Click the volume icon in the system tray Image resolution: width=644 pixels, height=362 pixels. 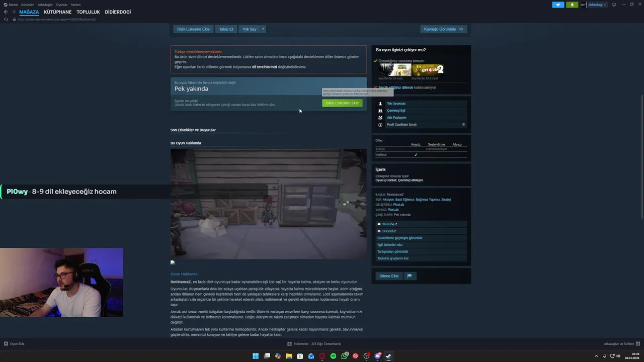[x=618, y=356]
